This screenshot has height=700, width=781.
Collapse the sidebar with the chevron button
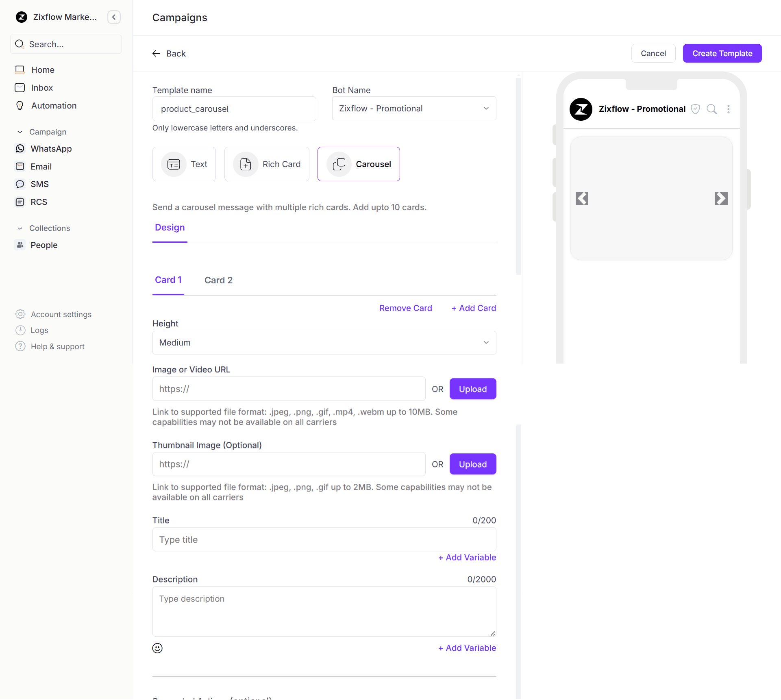pyautogui.click(x=114, y=17)
